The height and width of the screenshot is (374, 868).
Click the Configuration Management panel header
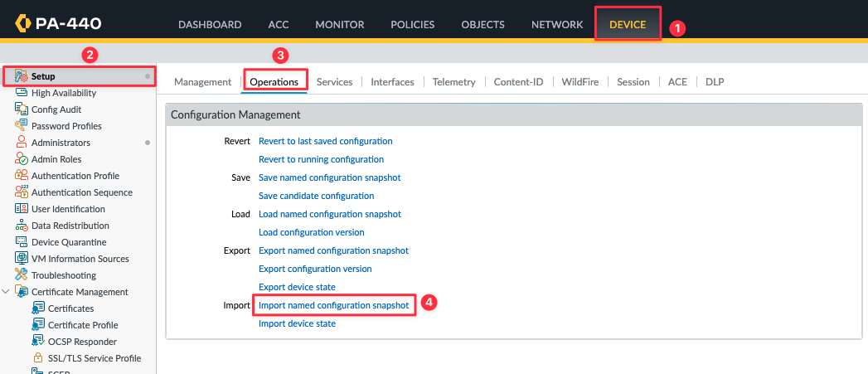(x=514, y=115)
